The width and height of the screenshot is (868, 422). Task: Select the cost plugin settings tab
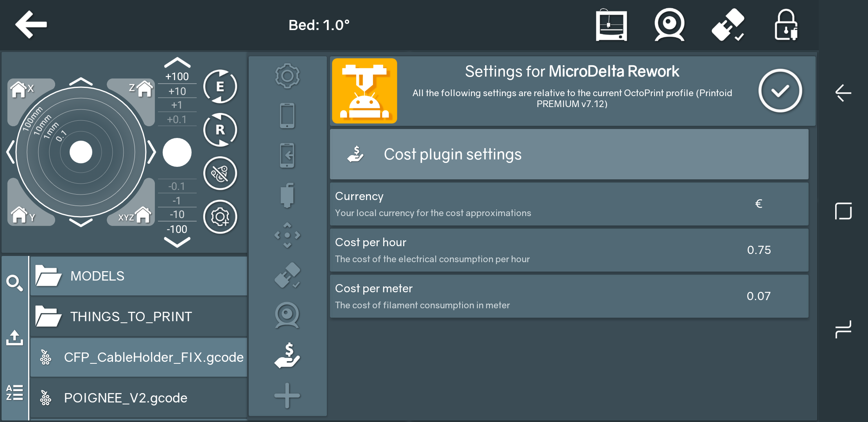point(287,355)
